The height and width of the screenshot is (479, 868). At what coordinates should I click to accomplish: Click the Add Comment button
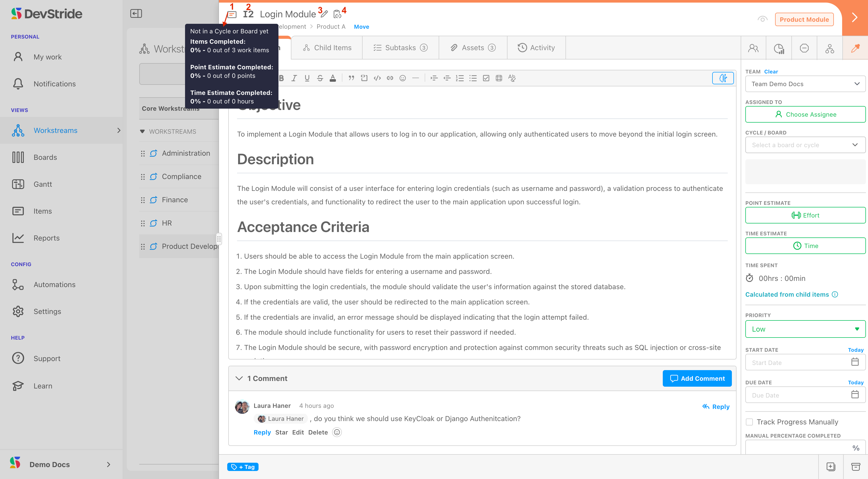click(x=697, y=378)
